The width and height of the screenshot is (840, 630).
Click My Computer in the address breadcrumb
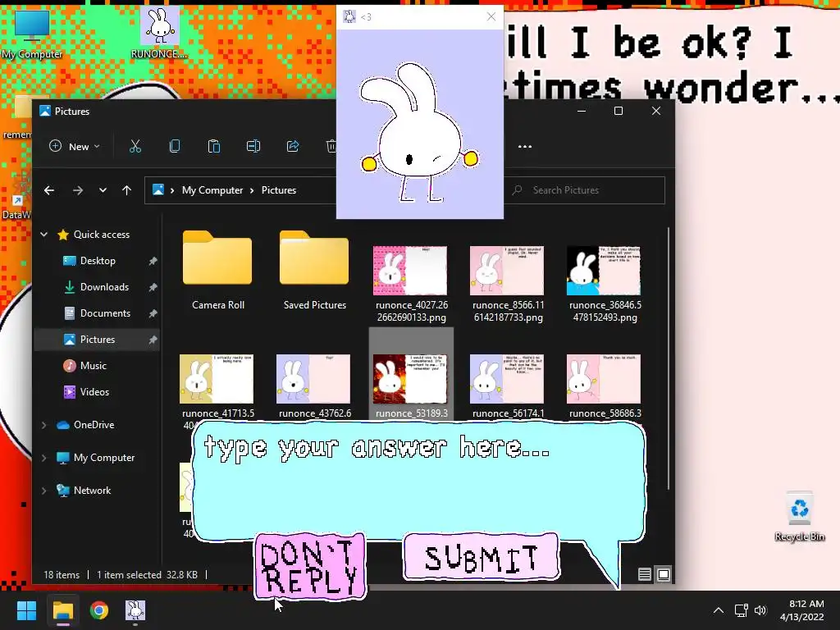(x=212, y=190)
